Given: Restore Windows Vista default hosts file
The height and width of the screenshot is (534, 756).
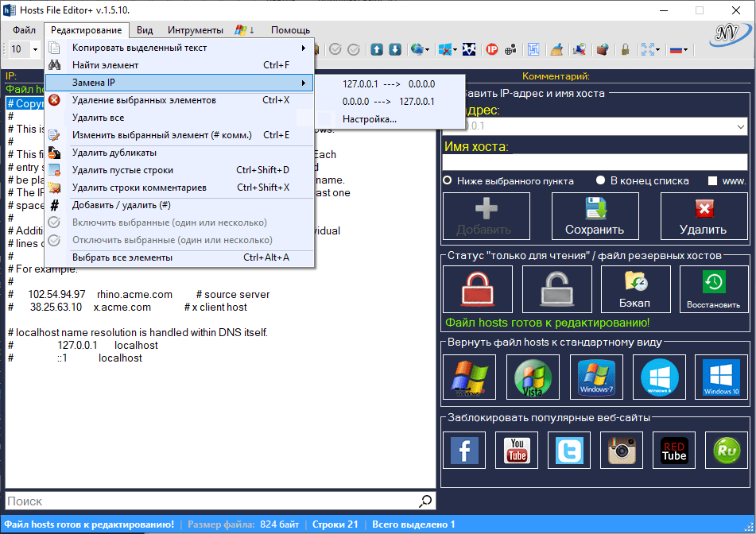Looking at the screenshot, I should [x=533, y=377].
